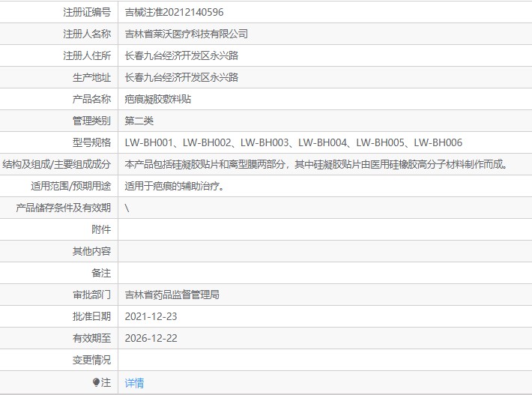Click the 备注 label

coord(101,273)
